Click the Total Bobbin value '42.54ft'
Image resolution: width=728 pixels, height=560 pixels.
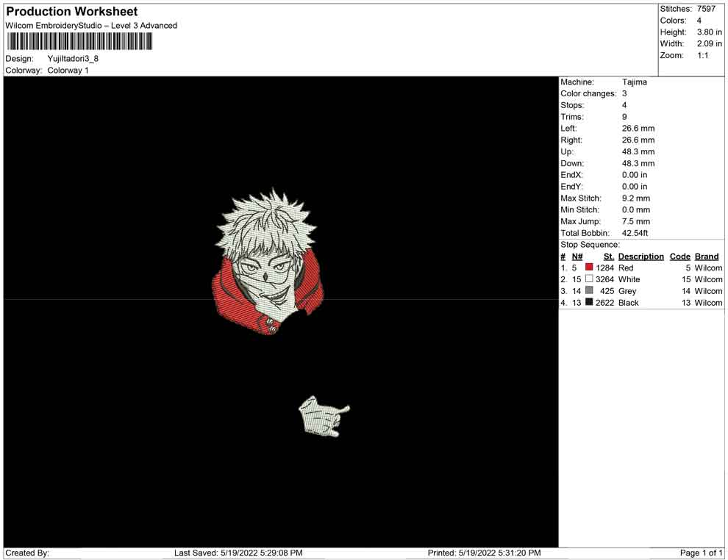pyautogui.click(x=635, y=232)
